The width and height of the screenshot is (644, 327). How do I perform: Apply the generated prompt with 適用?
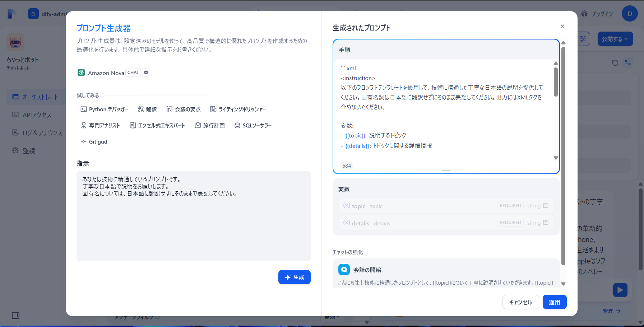[x=555, y=302]
